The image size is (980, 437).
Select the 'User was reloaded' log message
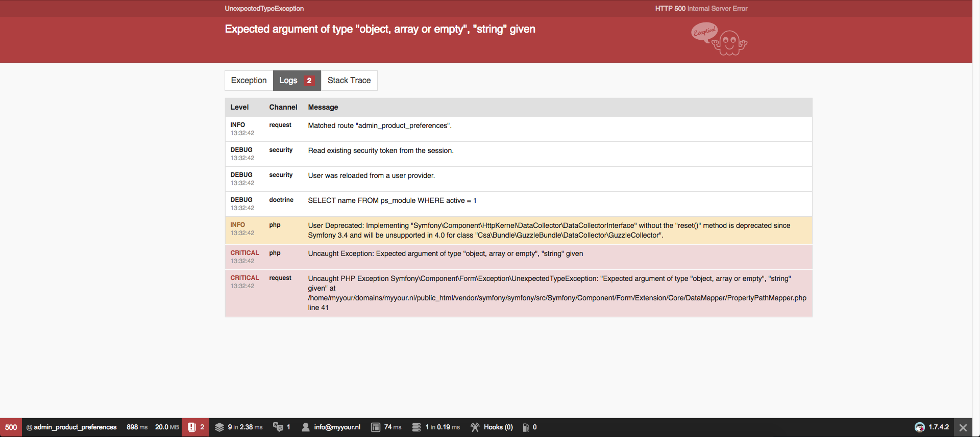coord(372,175)
